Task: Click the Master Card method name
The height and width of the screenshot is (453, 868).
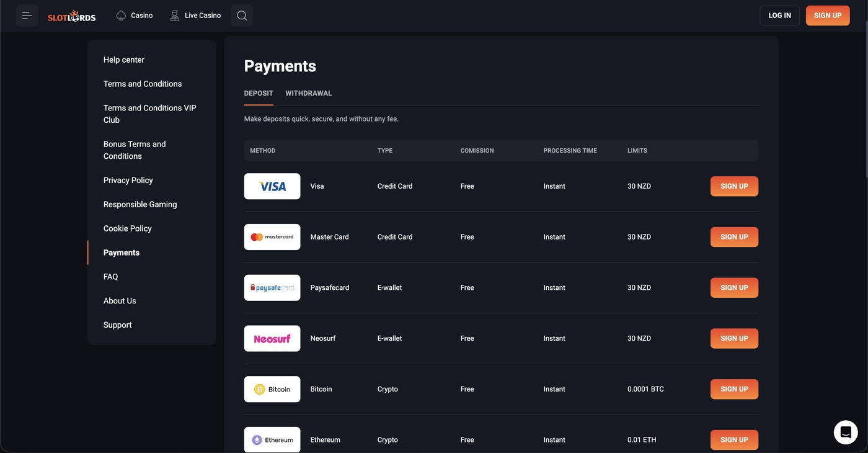Action: point(330,237)
